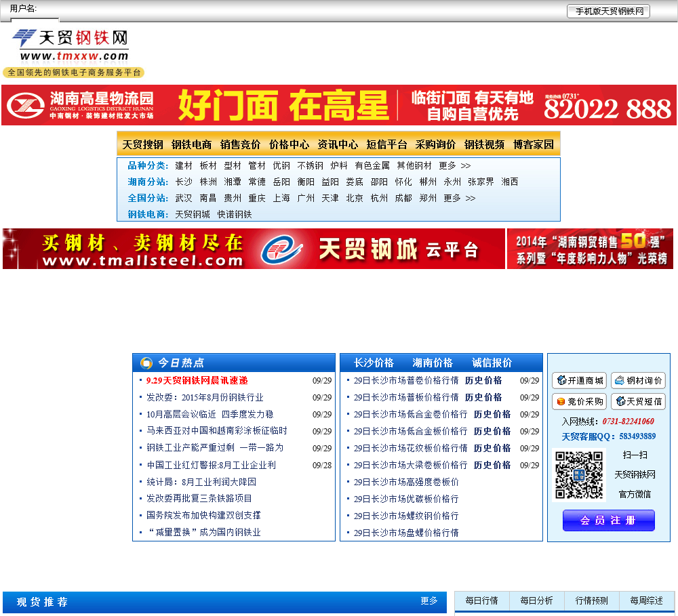Expand 更多 >> in 品种分类 row

[x=455, y=165]
